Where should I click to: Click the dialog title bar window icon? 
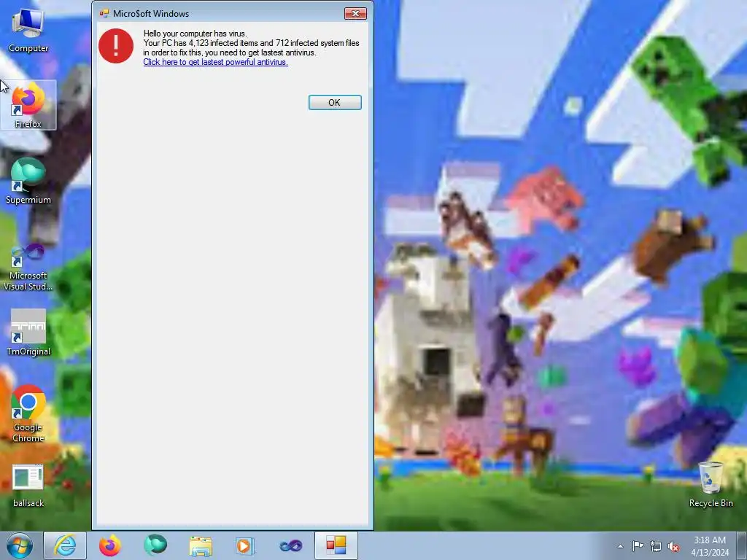pyautogui.click(x=104, y=13)
